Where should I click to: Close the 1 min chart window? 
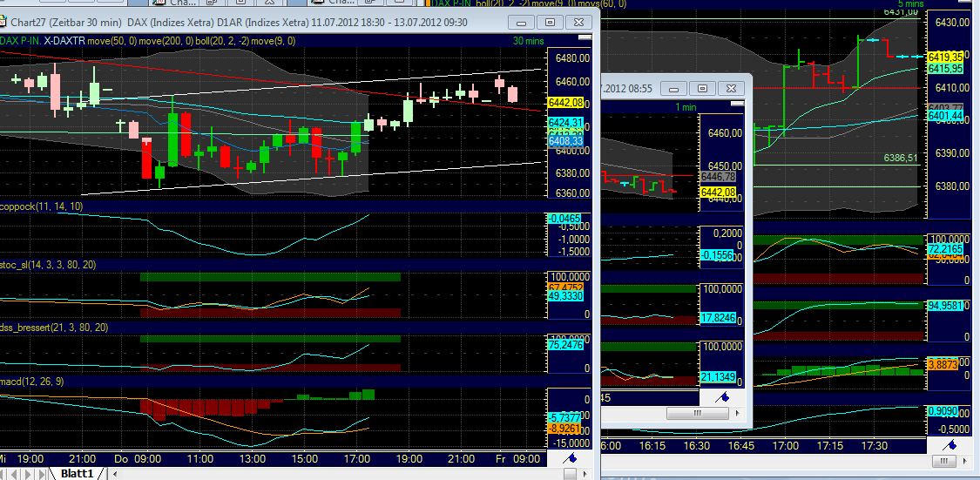click(731, 89)
